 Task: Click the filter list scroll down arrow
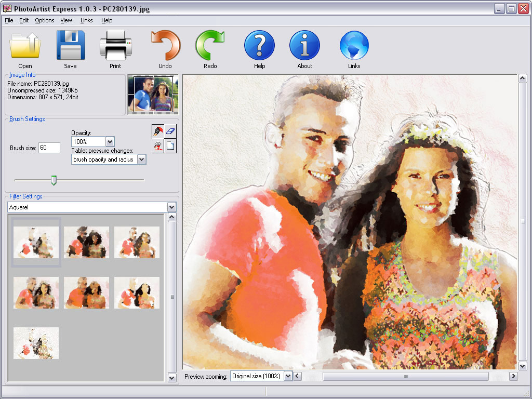[172, 378]
